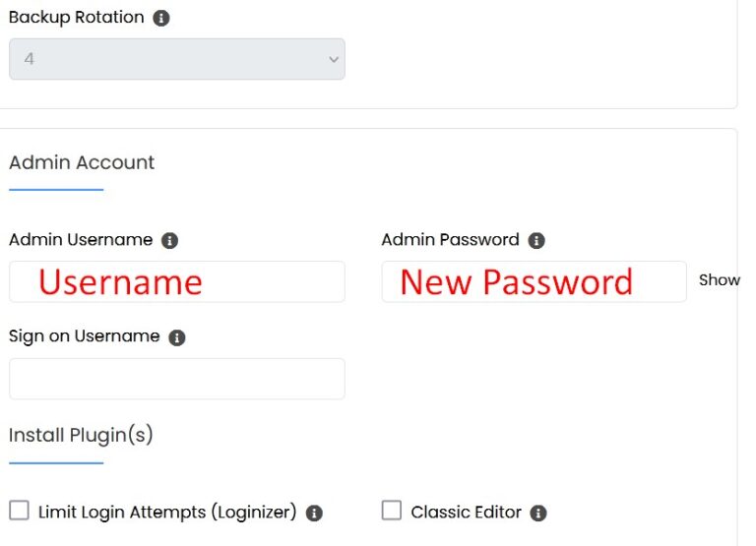
Task: Click the Admin Account section heading
Action: (82, 162)
